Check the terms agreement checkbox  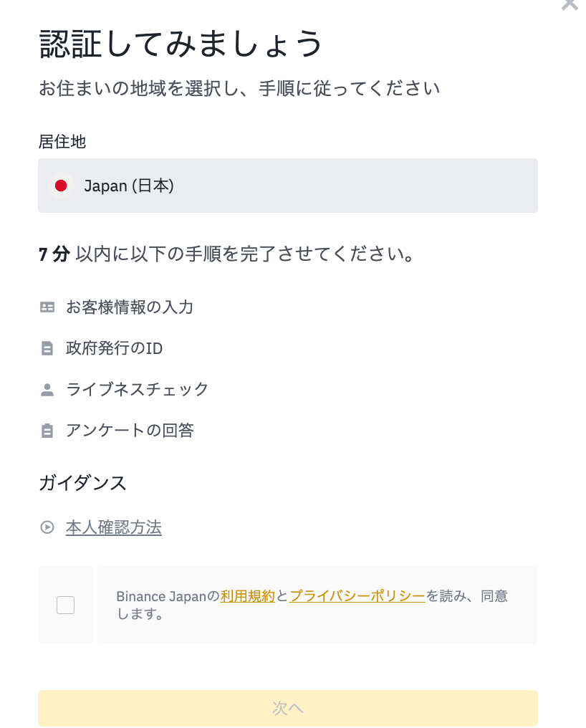tap(66, 605)
